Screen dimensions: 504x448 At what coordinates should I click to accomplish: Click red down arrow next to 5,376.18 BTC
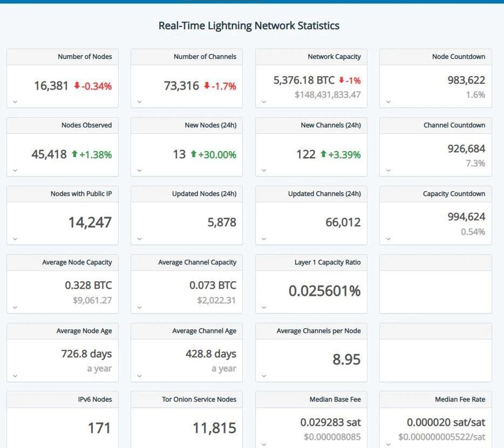point(342,80)
